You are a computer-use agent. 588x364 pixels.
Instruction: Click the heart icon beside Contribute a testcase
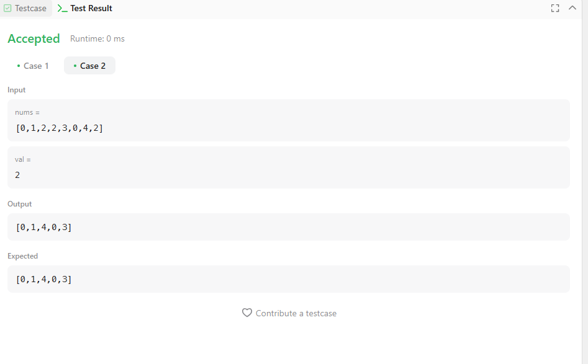pyautogui.click(x=247, y=313)
